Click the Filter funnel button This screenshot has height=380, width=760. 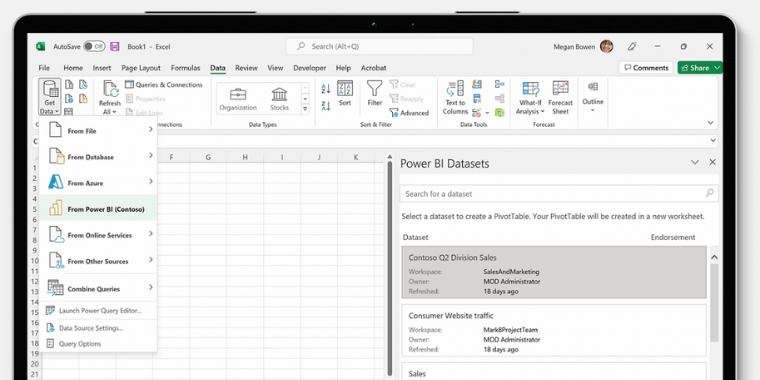pos(374,93)
